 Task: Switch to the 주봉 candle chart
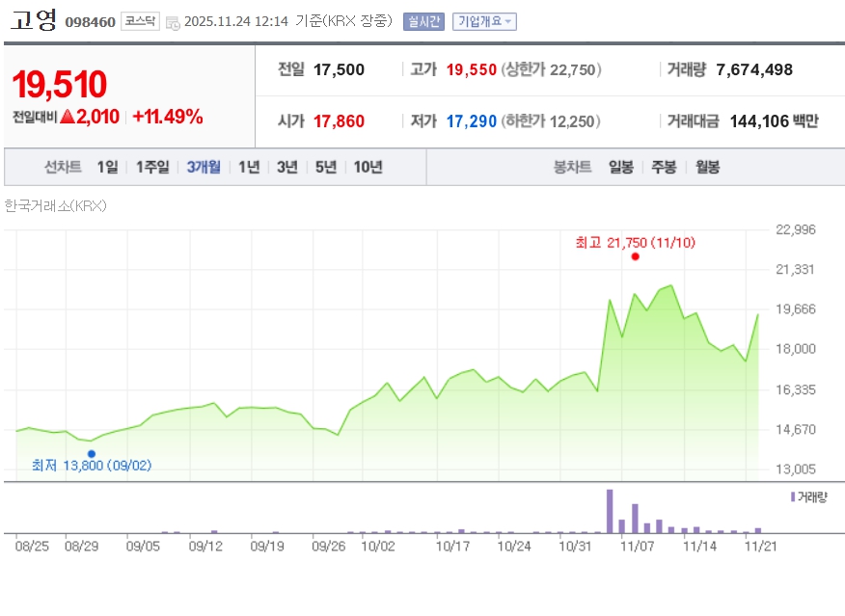664,167
